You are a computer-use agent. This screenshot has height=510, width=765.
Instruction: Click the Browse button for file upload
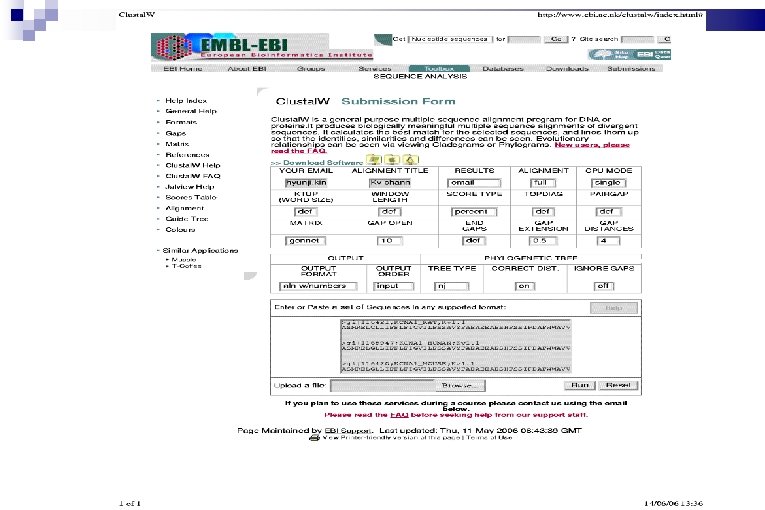coord(460,386)
